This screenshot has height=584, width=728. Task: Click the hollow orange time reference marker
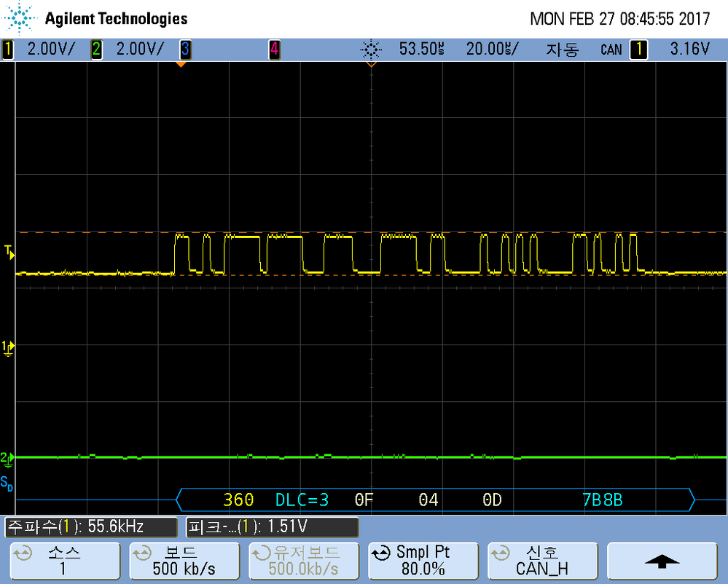tap(371, 65)
